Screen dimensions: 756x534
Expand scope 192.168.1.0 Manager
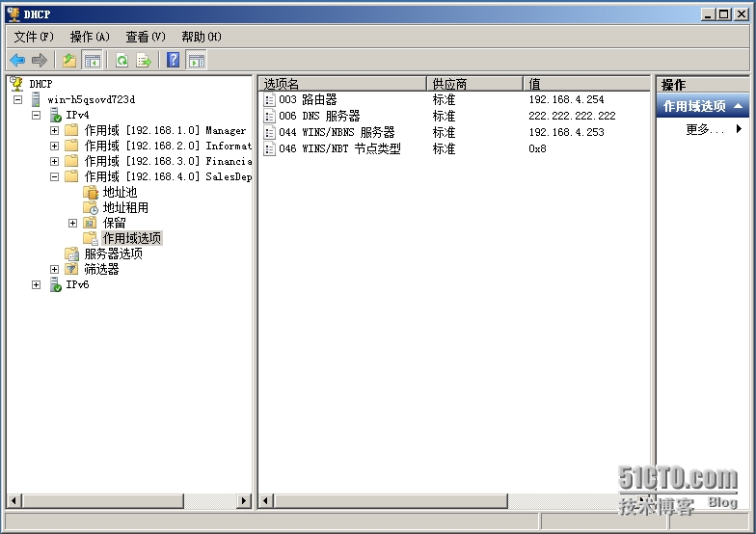54,131
